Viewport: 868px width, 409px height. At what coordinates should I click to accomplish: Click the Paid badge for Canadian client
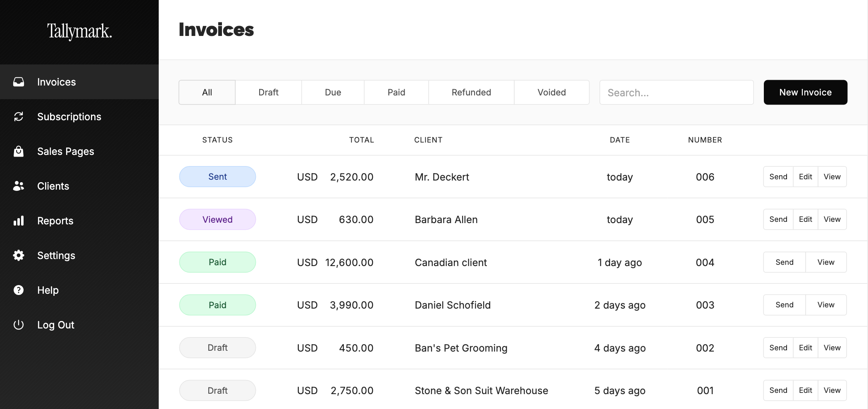(x=217, y=262)
